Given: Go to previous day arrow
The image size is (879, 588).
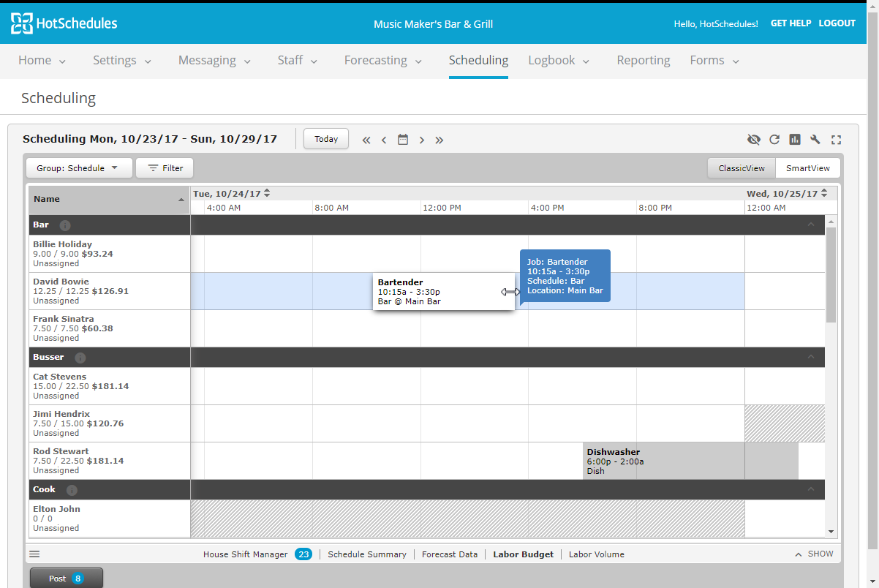Looking at the screenshot, I should tap(384, 140).
